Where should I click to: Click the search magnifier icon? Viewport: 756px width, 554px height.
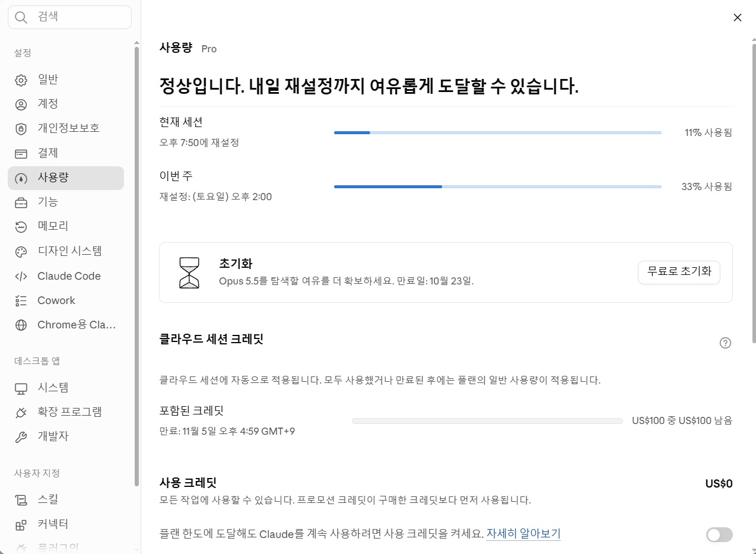21,17
